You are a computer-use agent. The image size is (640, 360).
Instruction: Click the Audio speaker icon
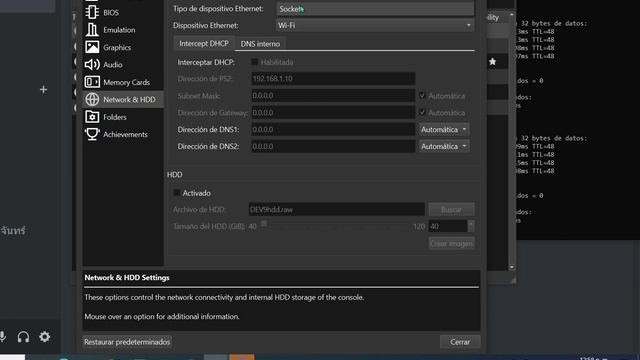(92, 64)
